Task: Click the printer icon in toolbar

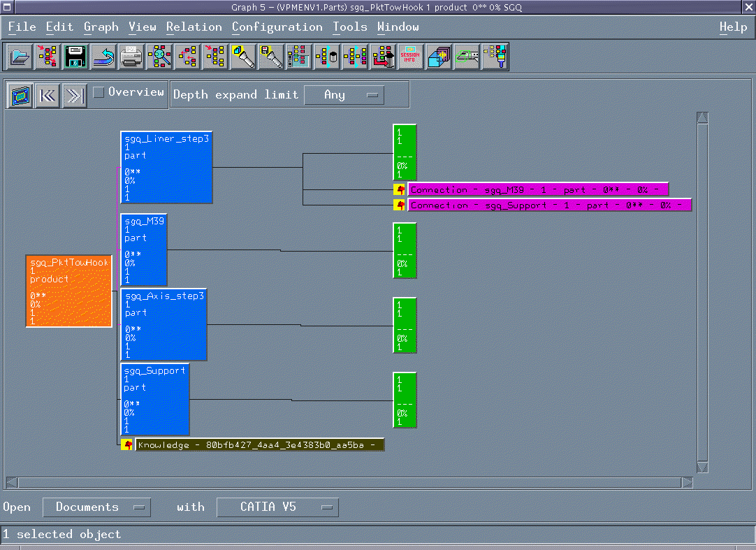Action: [x=131, y=57]
